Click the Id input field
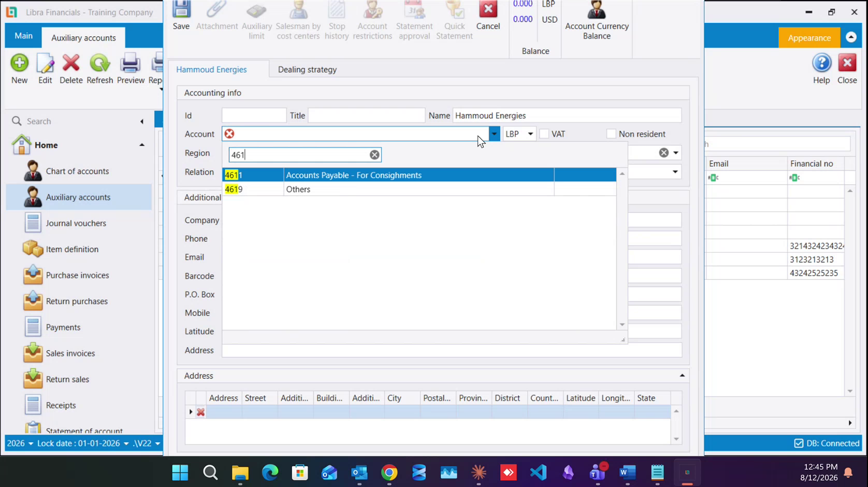The width and height of the screenshot is (868, 487). (254, 116)
